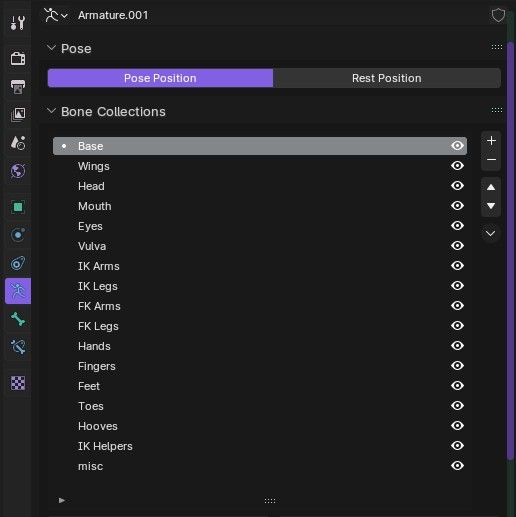This screenshot has width=516, height=517.
Task: Toggle visibility of IK Legs collection
Action: pyautogui.click(x=457, y=286)
